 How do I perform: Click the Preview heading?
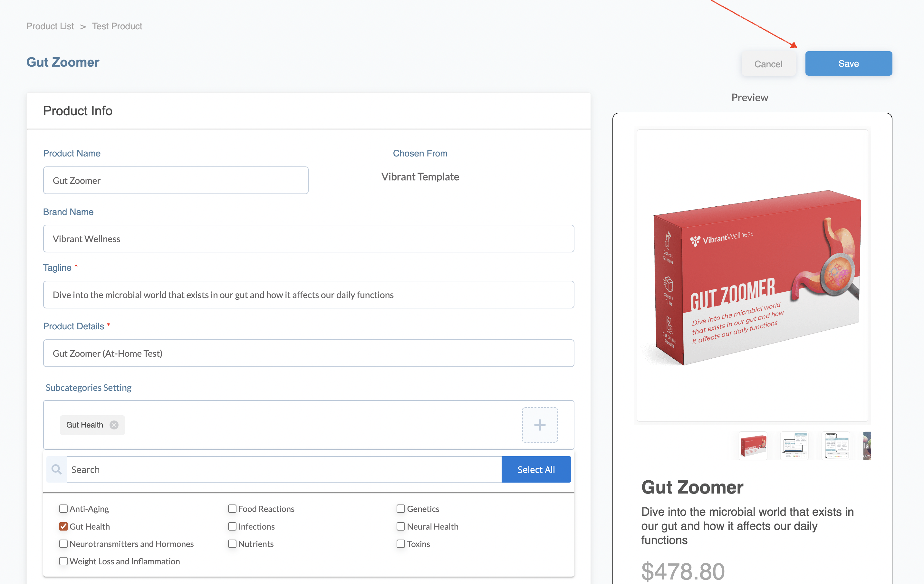749,98
